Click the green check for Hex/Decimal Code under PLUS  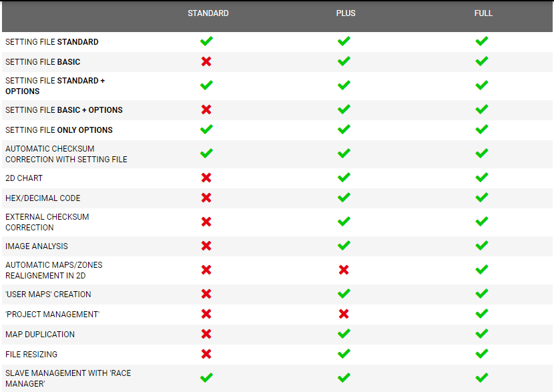coord(344,198)
